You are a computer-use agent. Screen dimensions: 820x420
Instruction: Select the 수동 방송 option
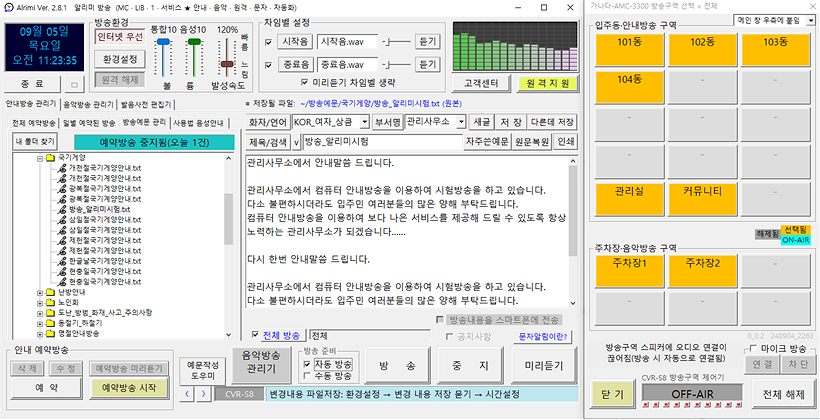pos(307,376)
